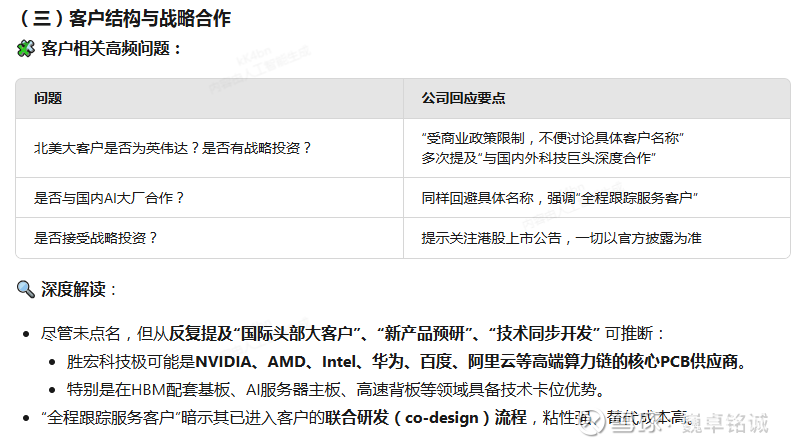791x447 pixels.
Task: Click the text 客户相关高频问题：
Action: pyautogui.click(x=112, y=49)
